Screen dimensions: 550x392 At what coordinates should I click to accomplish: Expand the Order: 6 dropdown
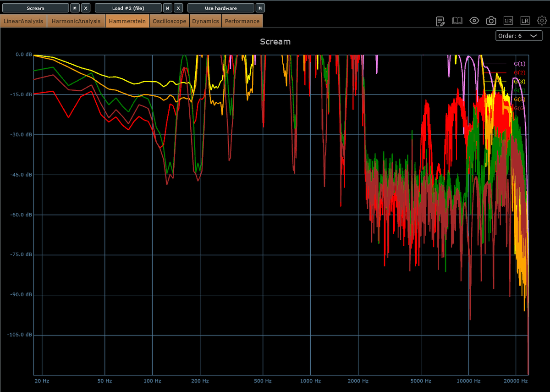pos(519,36)
